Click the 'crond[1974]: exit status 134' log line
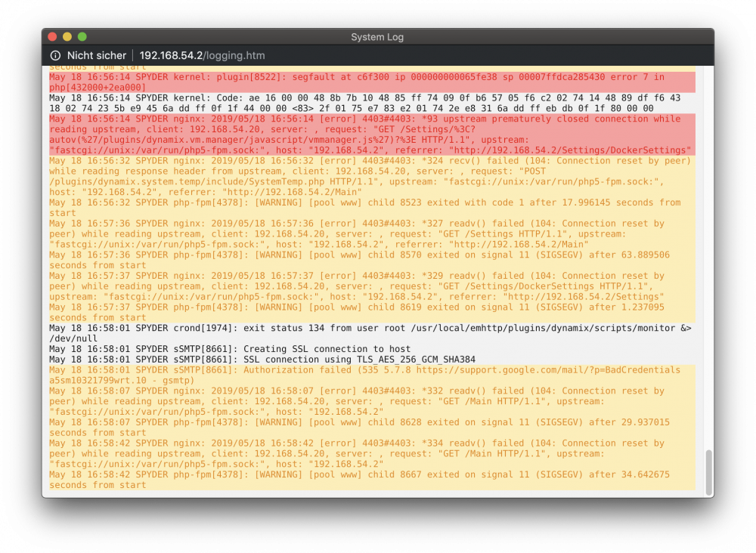Image resolution: width=756 pixels, height=553 pixels. (372, 333)
